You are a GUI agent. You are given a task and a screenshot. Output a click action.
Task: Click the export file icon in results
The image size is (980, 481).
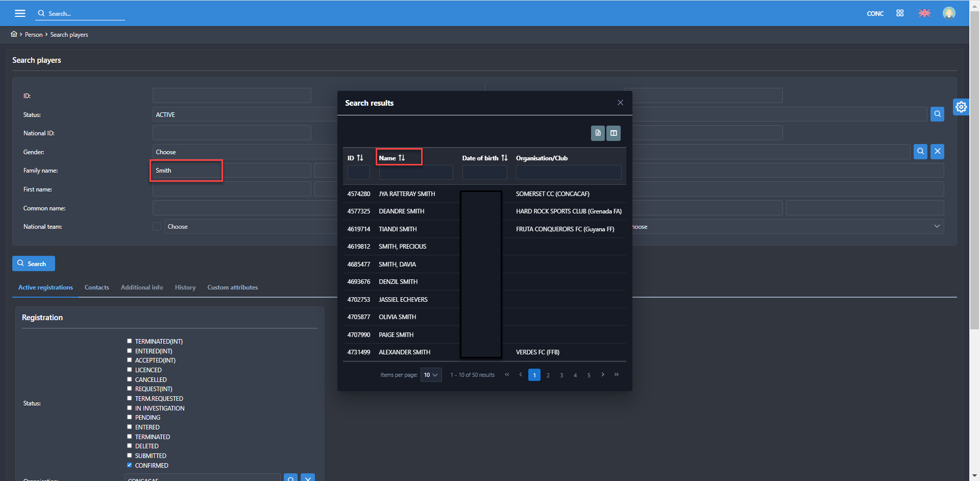[598, 133]
